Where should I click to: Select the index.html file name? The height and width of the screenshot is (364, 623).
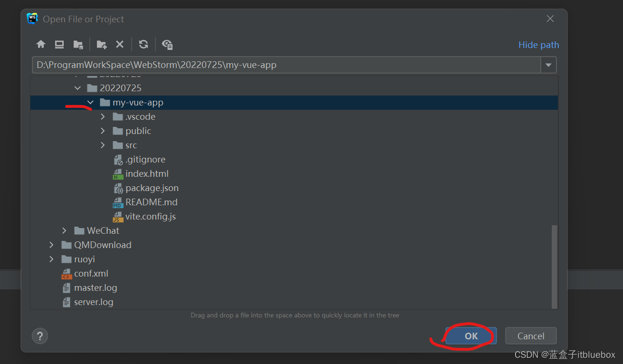147,173
